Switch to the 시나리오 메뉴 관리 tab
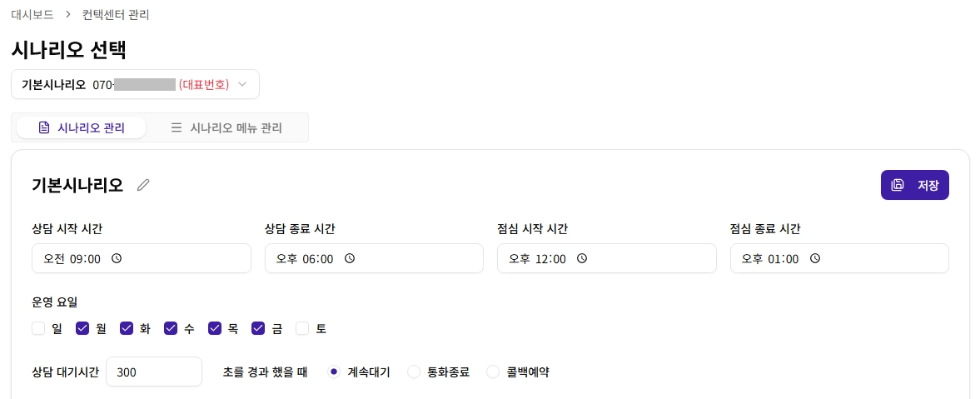 coord(226,127)
